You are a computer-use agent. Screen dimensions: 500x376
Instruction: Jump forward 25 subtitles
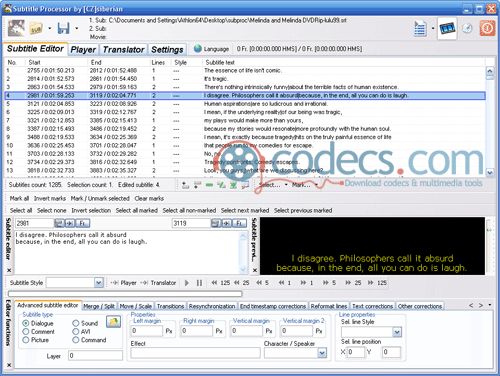[x=353, y=283]
